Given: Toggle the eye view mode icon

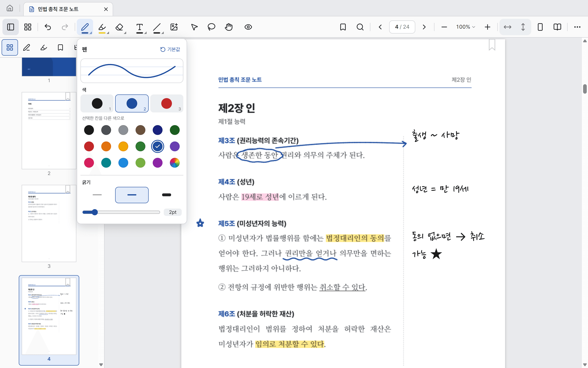Looking at the screenshot, I should pyautogui.click(x=248, y=27).
